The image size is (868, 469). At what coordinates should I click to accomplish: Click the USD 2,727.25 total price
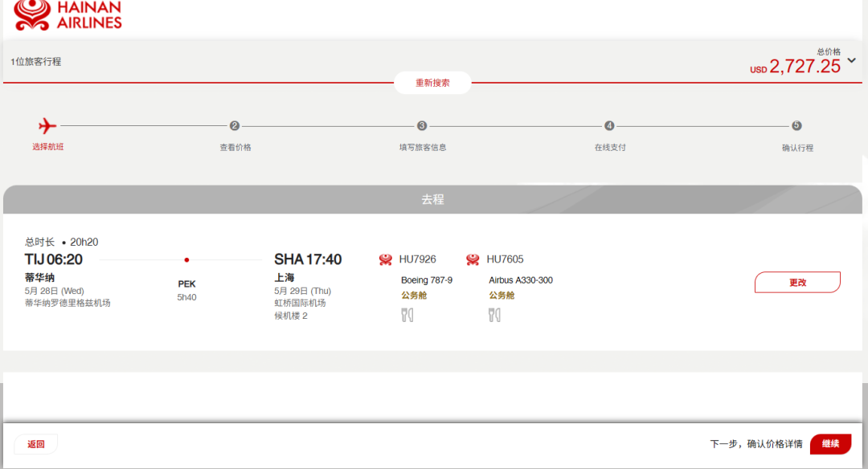point(804,67)
